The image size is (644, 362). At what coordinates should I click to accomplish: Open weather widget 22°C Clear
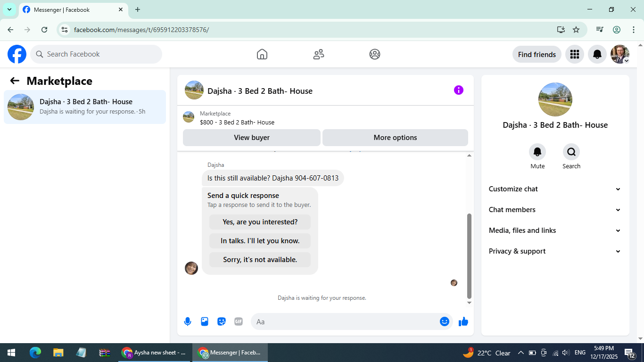click(x=487, y=353)
